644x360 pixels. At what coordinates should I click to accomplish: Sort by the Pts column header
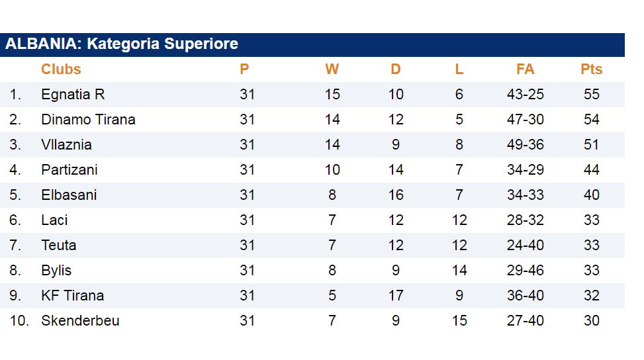(x=591, y=69)
